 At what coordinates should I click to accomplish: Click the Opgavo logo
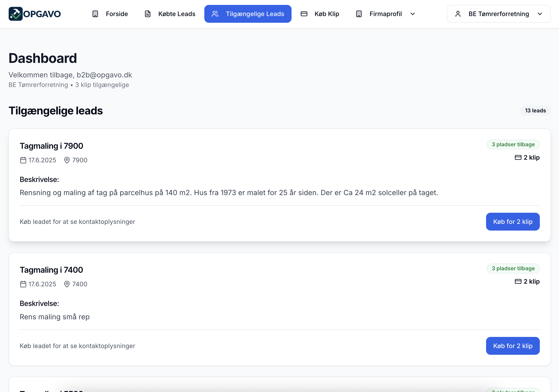click(35, 14)
